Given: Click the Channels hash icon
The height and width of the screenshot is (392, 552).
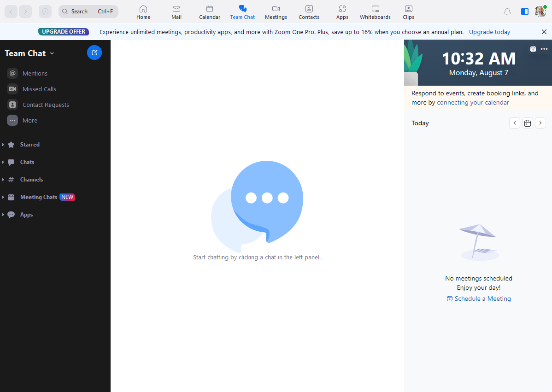Looking at the screenshot, I should (x=11, y=180).
